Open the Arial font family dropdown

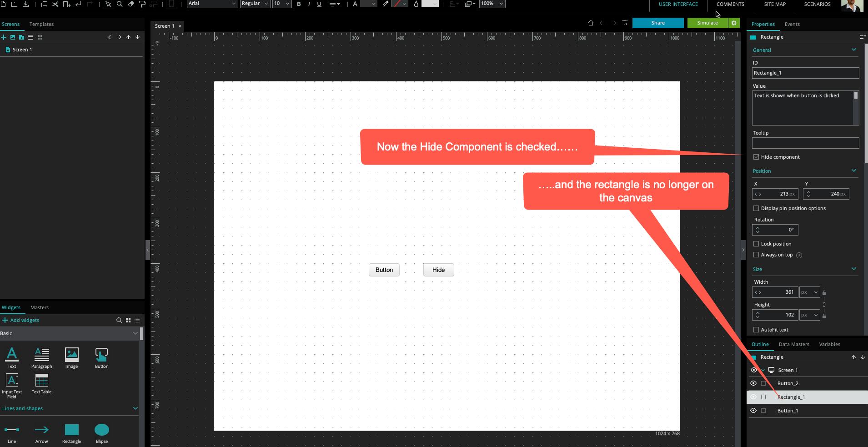(212, 4)
